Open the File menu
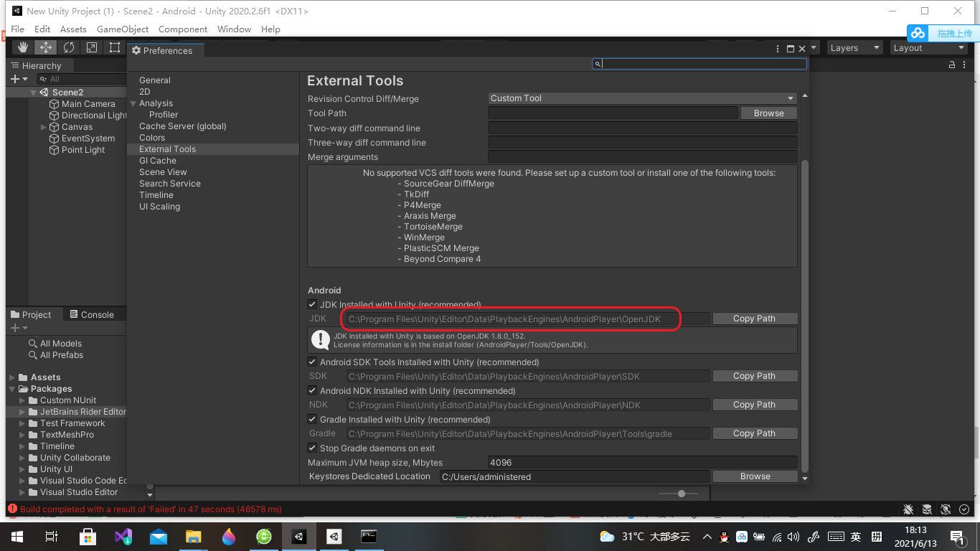The image size is (980, 551). click(x=18, y=29)
